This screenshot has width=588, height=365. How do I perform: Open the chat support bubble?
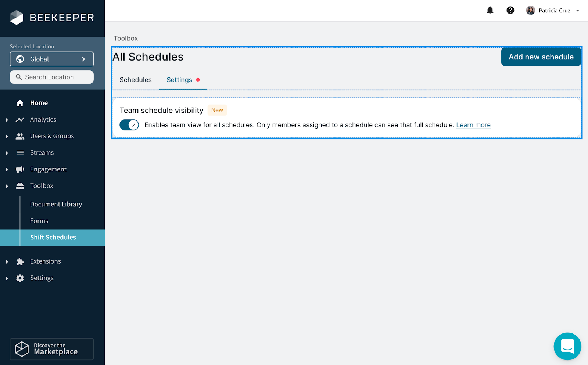pyautogui.click(x=567, y=346)
